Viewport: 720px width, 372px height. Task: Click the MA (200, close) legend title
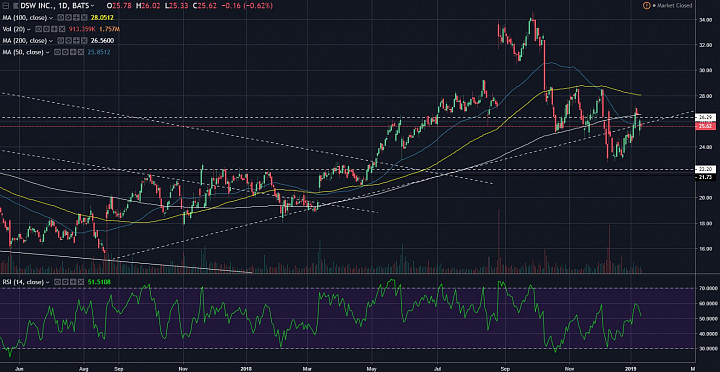coord(25,41)
